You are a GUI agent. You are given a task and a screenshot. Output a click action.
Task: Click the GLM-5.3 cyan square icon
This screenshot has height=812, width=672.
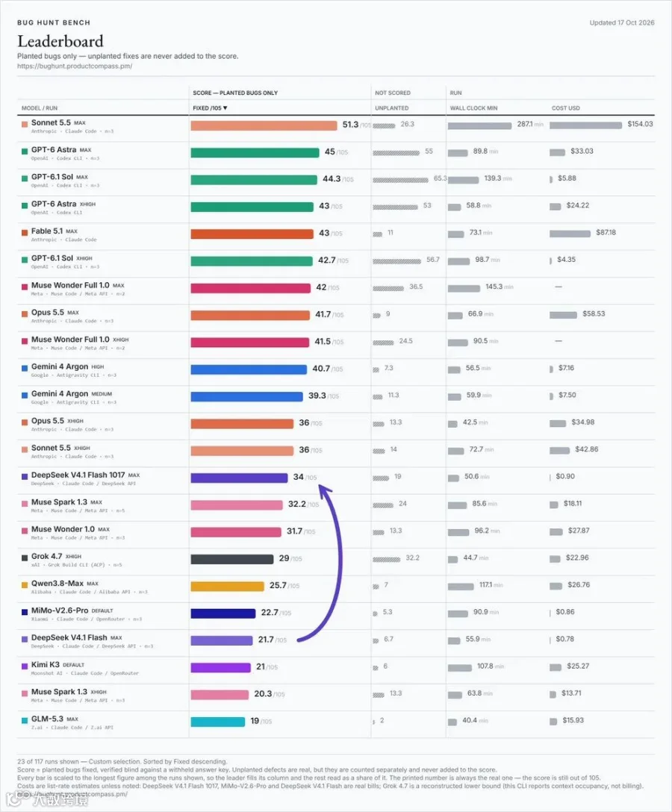click(x=25, y=720)
